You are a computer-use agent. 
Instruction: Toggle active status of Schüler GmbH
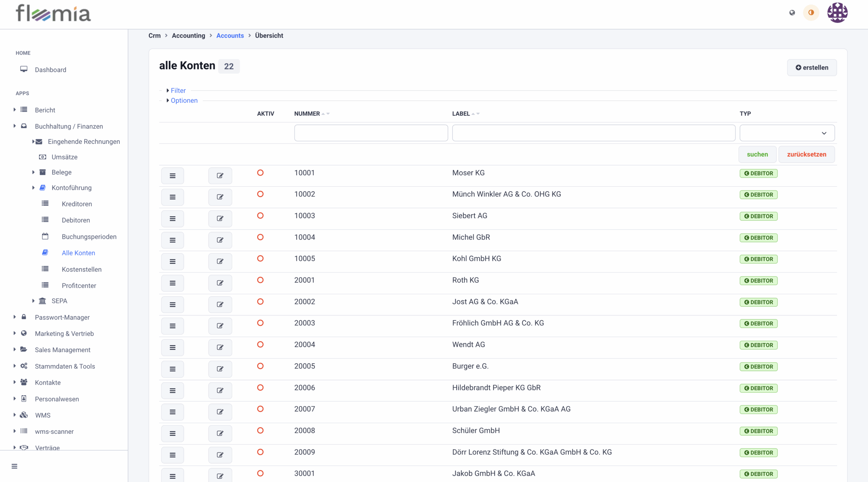coord(260,430)
